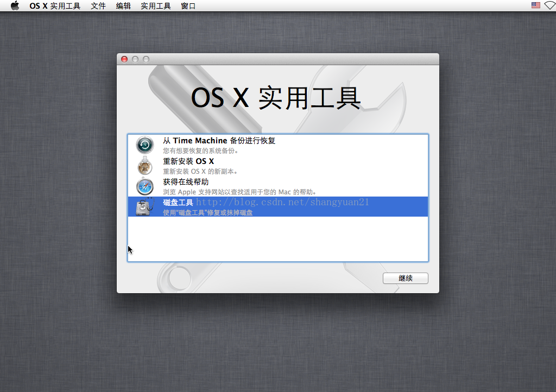This screenshot has width=556, height=392.
Task: Click the Time Machine clock icon
Action: click(144, 144)
